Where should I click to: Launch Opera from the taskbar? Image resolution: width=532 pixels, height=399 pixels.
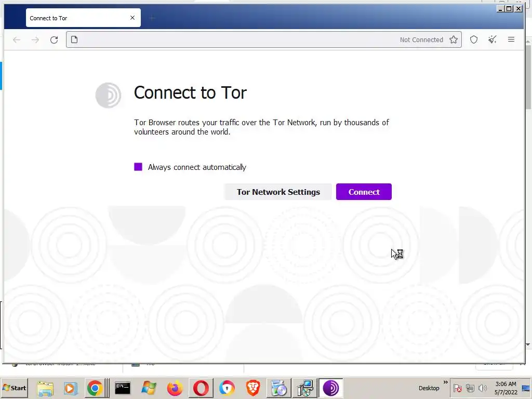click(x=201, y=388)
